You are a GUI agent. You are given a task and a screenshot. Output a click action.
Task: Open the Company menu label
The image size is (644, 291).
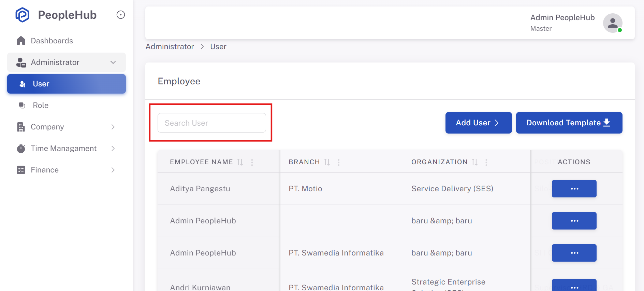(47, 127)
